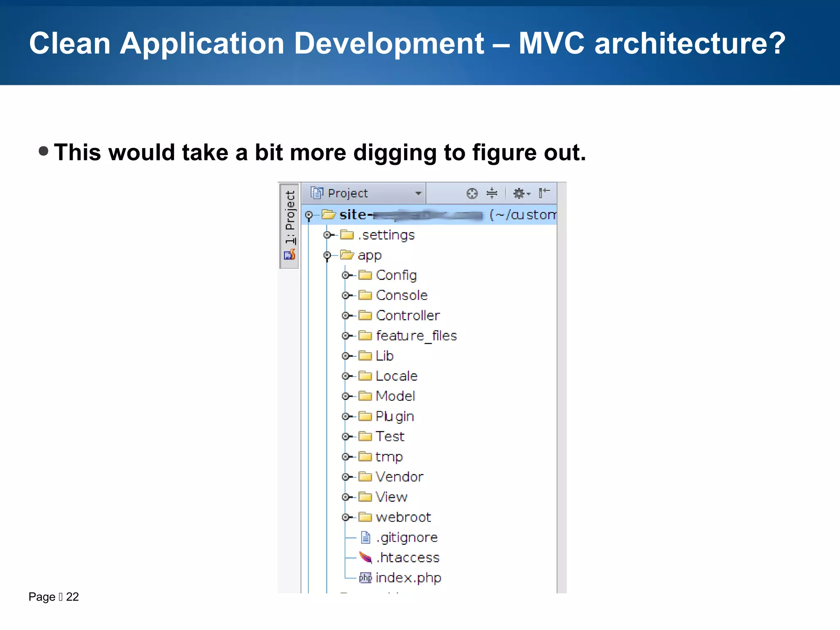Select the root site project folder

tap(353, 215)
